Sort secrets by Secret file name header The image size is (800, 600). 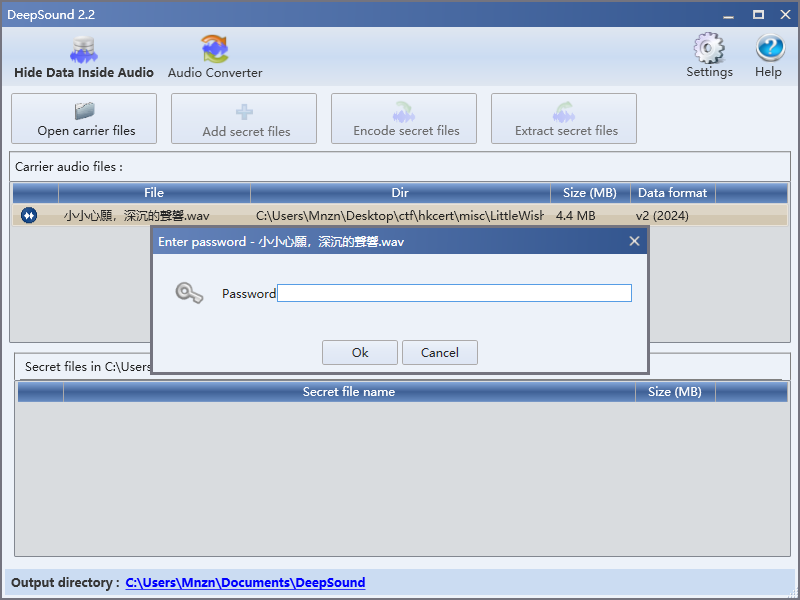pyautogui.click(x=348, y=392)
